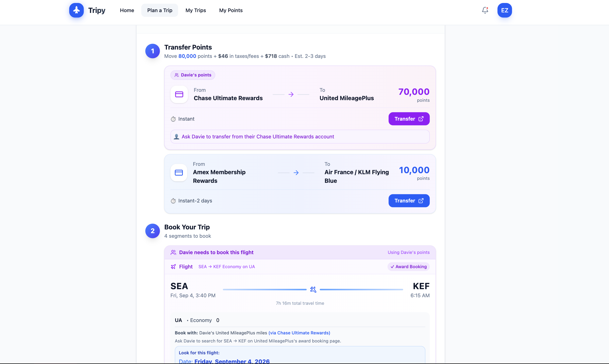Click the airplane icon beside Flight label
Image resolution: width=609 pixels, height=364 pixels.
173,267
